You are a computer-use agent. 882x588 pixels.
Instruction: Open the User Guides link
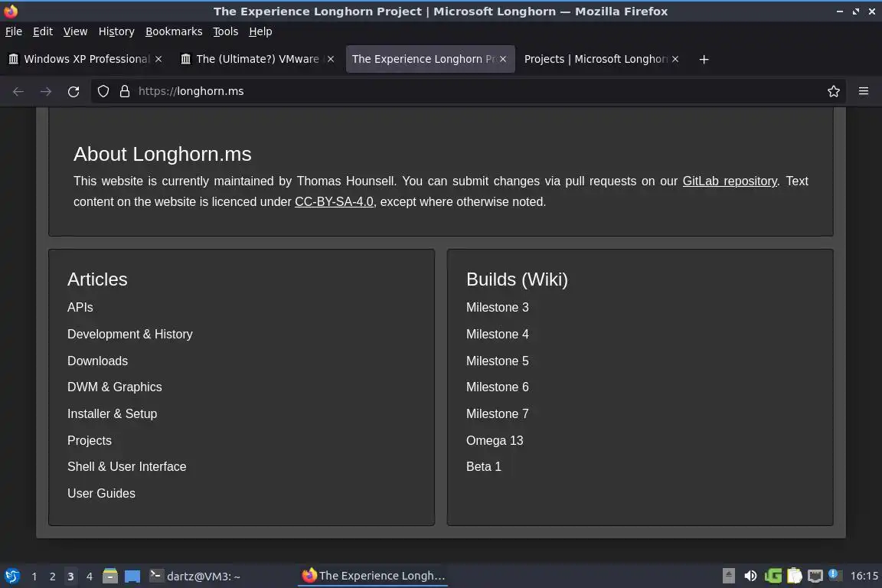[x=101, y=494]
